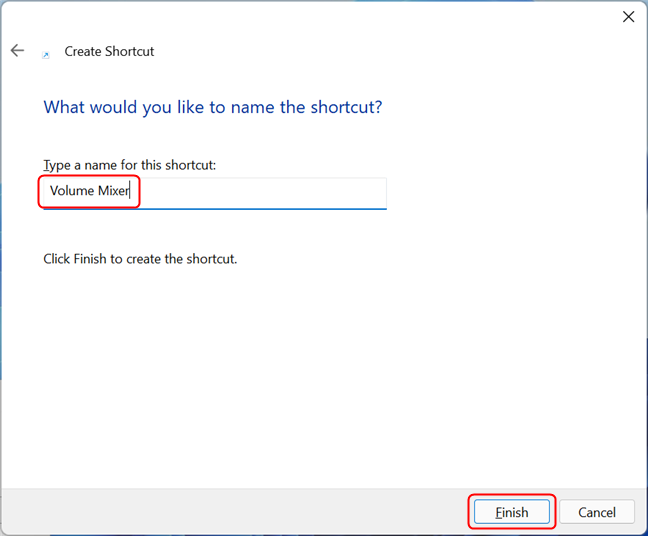
Task: Click the Finish button
Action: pos(511,512)
